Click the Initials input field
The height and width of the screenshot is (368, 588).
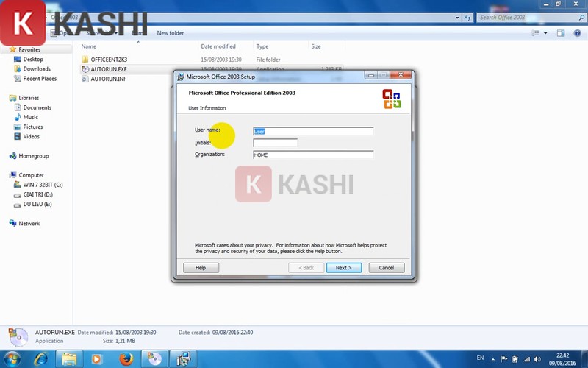click(275, 143)
